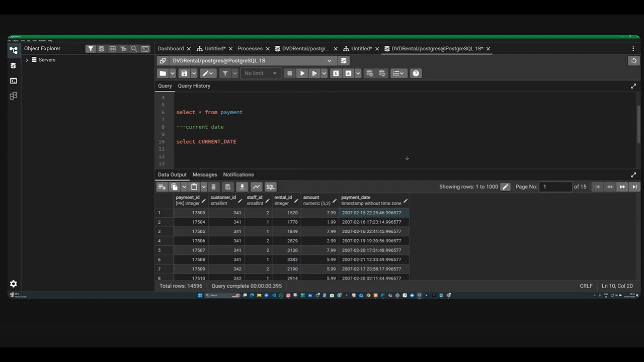This screenshot has width=644, height=362.
Task: Open the Edit pencil dropdown menu
Action: (208, 73)
